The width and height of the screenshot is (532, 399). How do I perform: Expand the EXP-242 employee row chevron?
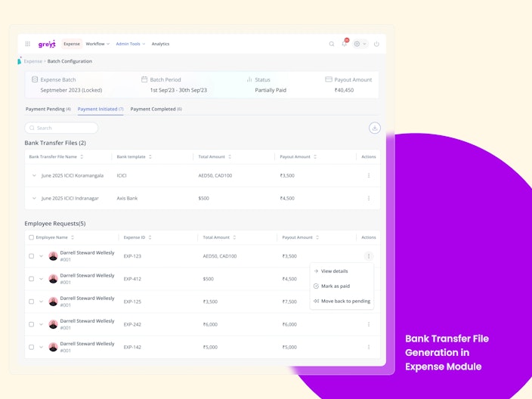pos(41,324)
